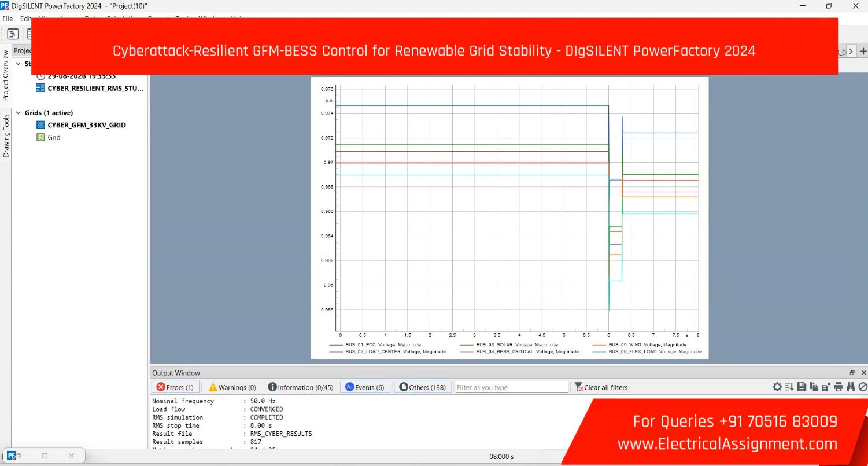Click the Filter as you type field
This screenshot has height=466, width=868.
[511, 387]
